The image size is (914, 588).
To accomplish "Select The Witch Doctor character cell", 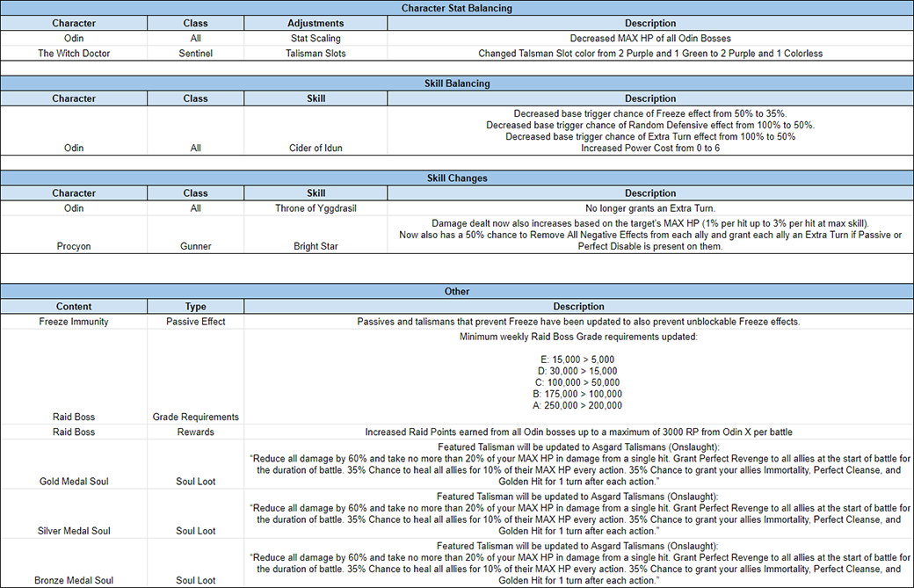I will pos(74,54).
